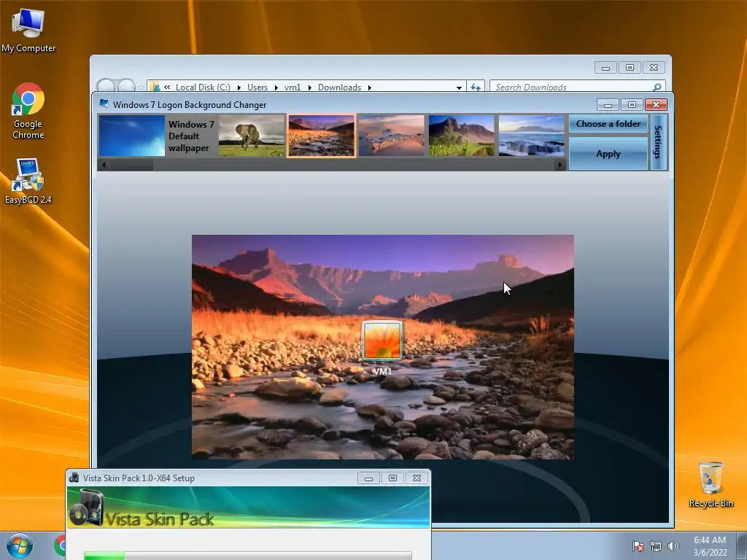Select the sand dunes wallpaper thumbnail

(x=391, y=136)
